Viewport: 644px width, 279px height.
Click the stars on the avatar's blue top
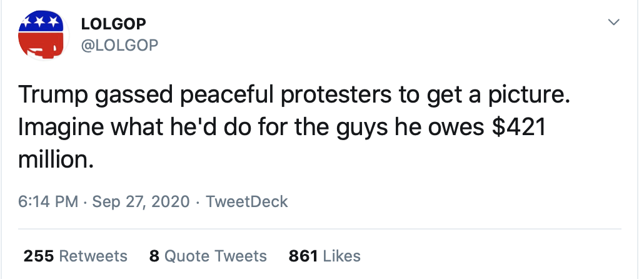(40, 22)
